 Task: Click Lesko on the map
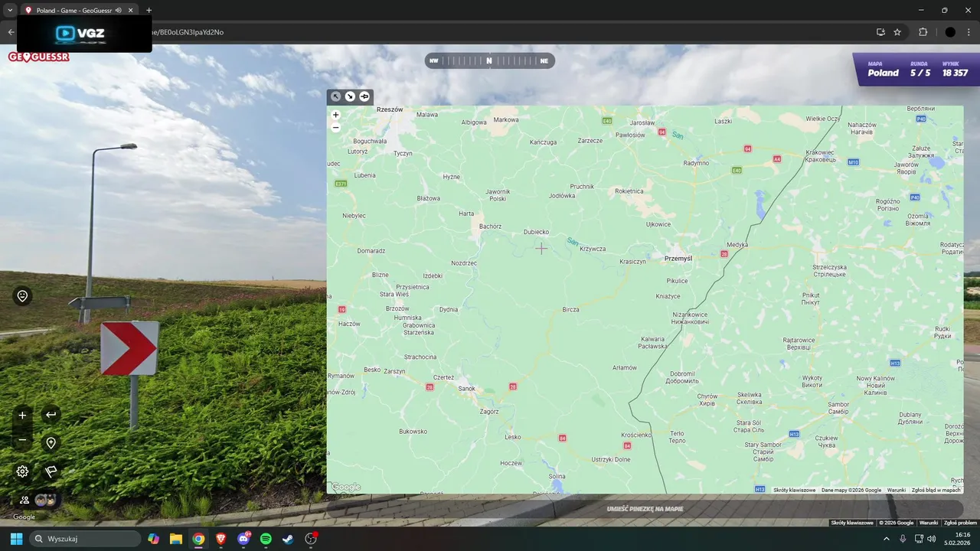click(513, 437)
